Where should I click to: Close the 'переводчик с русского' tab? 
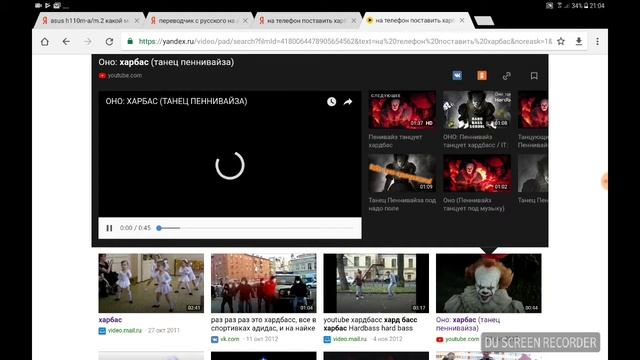pos(245,20)
